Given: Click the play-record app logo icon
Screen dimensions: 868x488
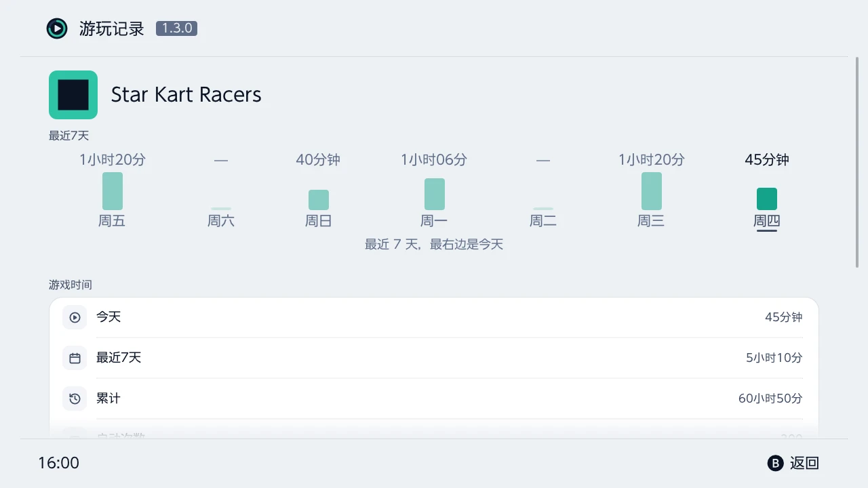Looking at the screenshot, I should pyautogui.click(x=57, y=28).
